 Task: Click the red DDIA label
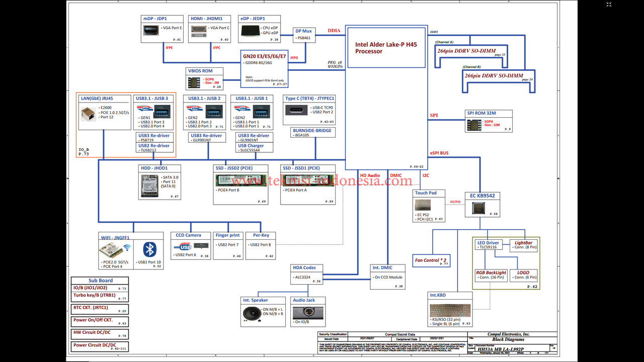pyautogui.click(x=334, y=31)
